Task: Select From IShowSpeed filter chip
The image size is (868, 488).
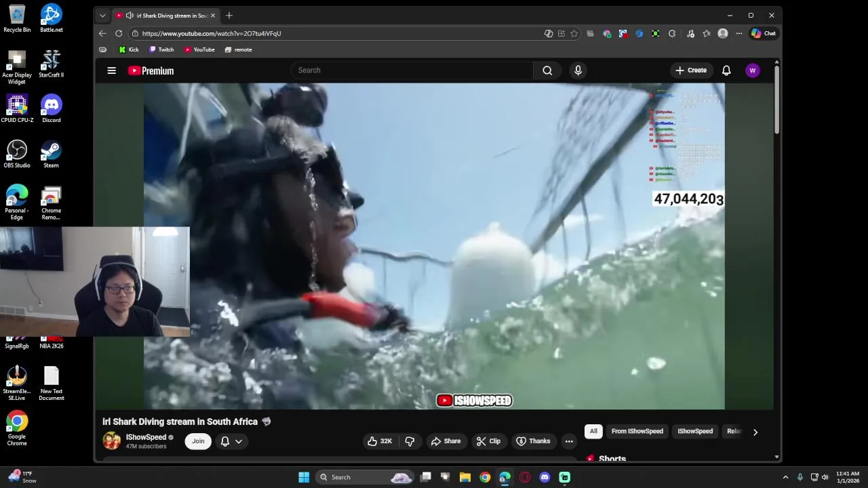Action: [x=637, y=431]
